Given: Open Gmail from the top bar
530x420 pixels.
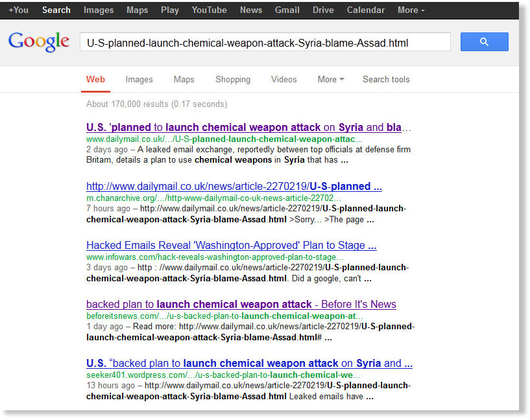Looking at the screenshot, I should pos(287,10).
